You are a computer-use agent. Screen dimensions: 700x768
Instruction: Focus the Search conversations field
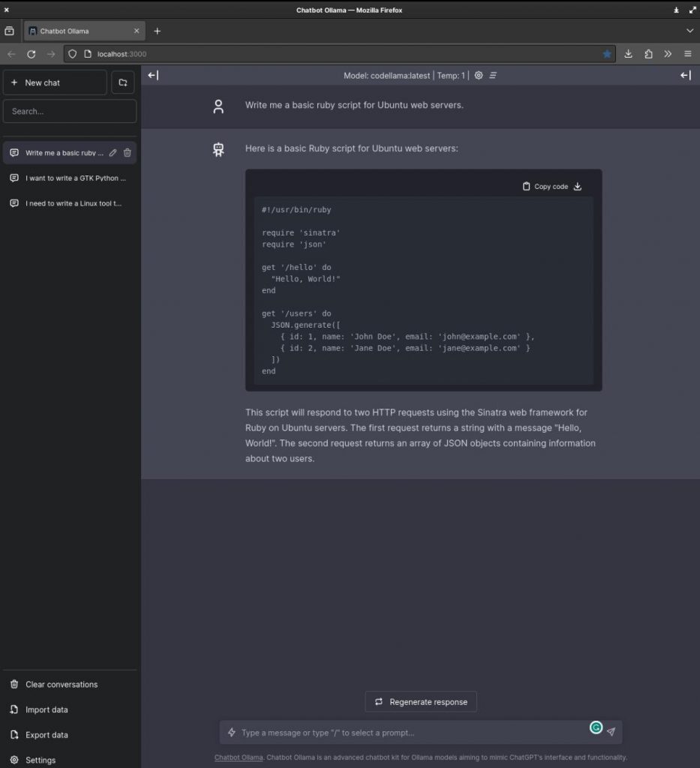(x=70, y=111)
